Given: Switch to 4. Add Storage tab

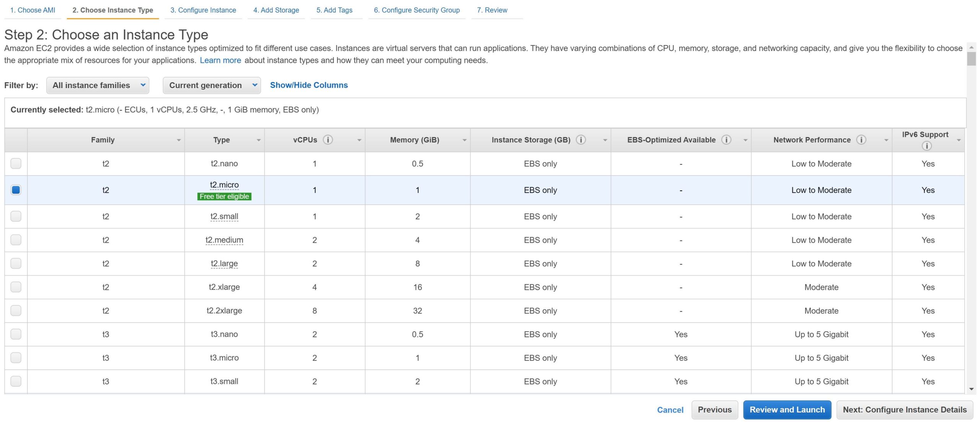Looking at the screenshot, I should (x=276, y=10).
